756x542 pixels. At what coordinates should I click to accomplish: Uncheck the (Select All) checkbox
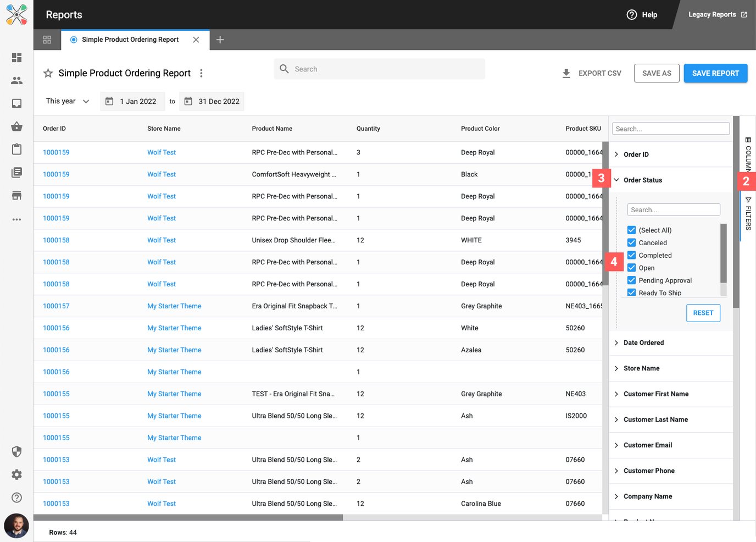[632, 230]
